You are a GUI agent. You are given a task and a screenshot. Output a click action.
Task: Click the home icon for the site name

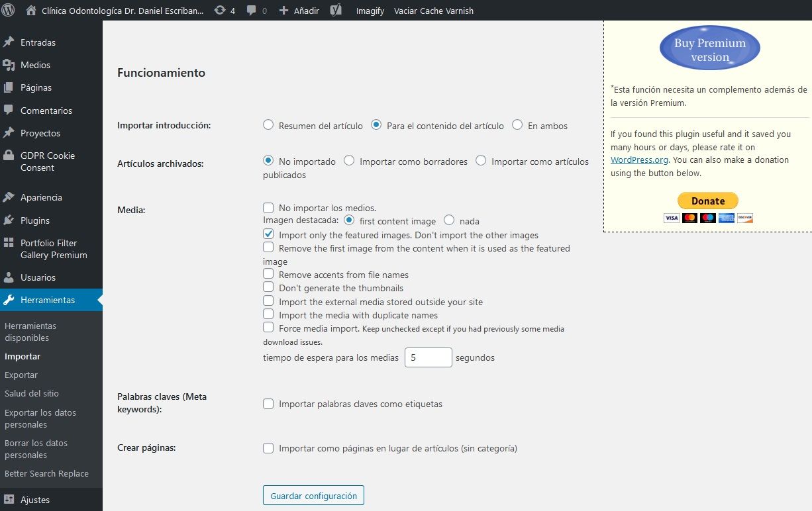(31, 11)
